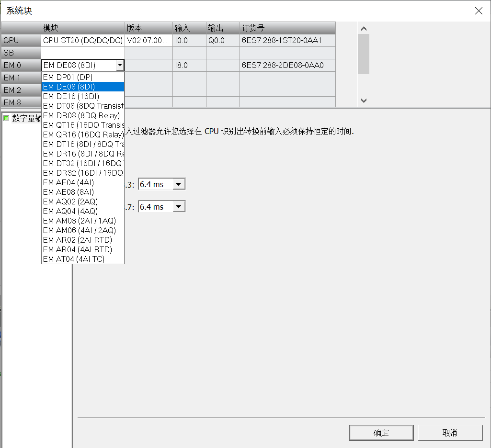Viewport: 491px width, 448px height.
Task: Select the SB row header
Action: (21, 53)
